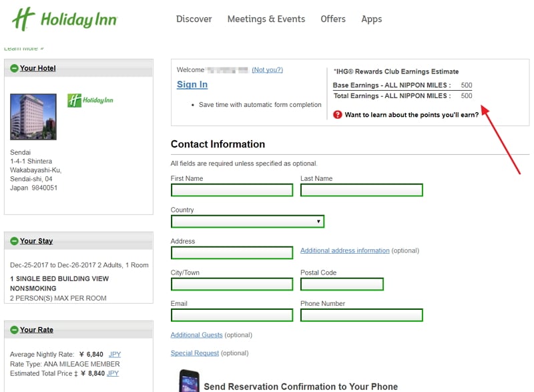Viewport: 534px width, 392px height.
Task: Click the Your Stay heading link
Action: [37, 241]
